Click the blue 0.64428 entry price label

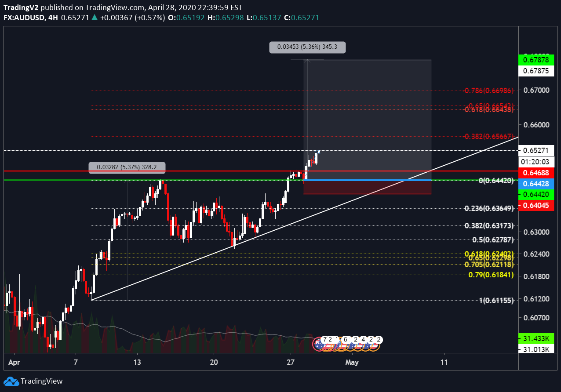[x=536, y=184]
